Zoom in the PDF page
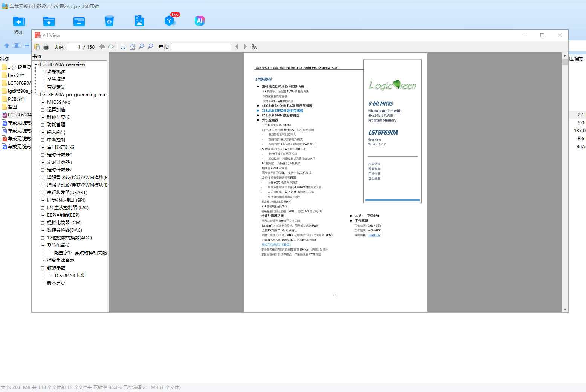Image resolution: width=586 pixels, height=392 pixels. pos(150,47)
